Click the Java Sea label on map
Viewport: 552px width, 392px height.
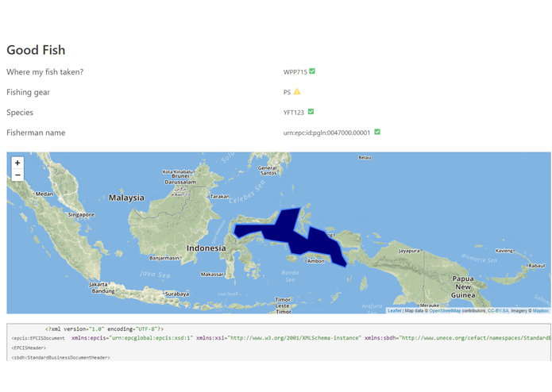pyautogui.click(x=155, y=274)
